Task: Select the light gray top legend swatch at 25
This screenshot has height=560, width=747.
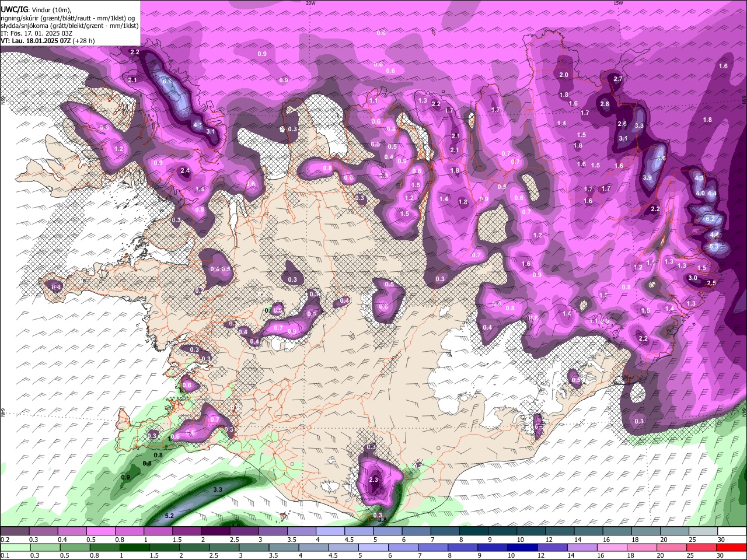Action: pyautogui.click(x=703, y=531)
